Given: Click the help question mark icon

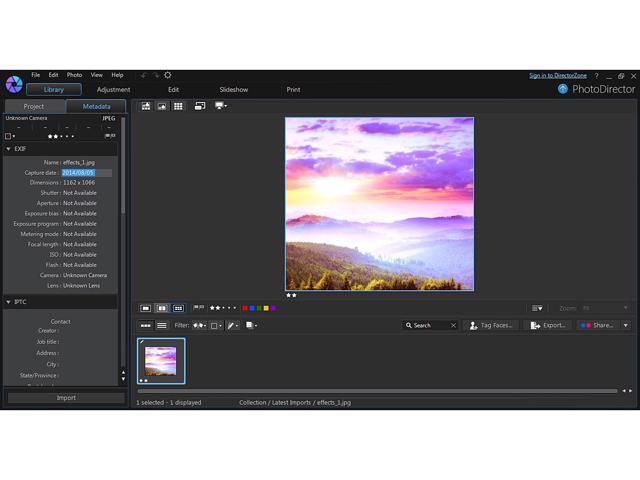Looking at the screenshot, I should [596, 76].
